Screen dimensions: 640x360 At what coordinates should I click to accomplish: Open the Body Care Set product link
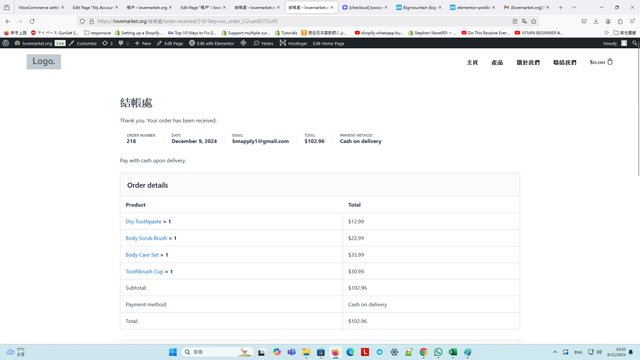pos(142,255)
